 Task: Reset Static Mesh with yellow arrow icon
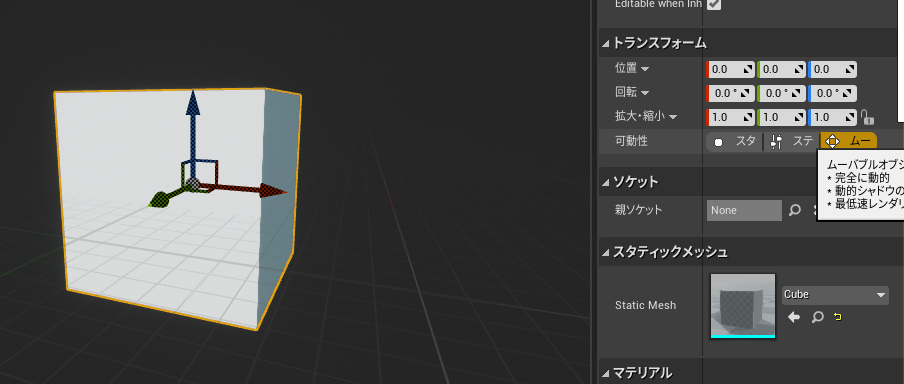coord(838,317)
